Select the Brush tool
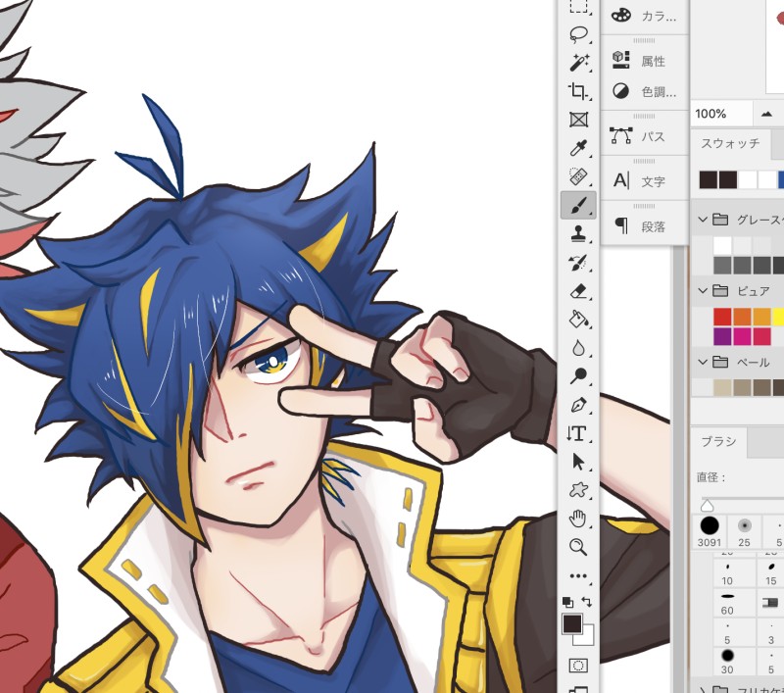 [x=578, y=205]
